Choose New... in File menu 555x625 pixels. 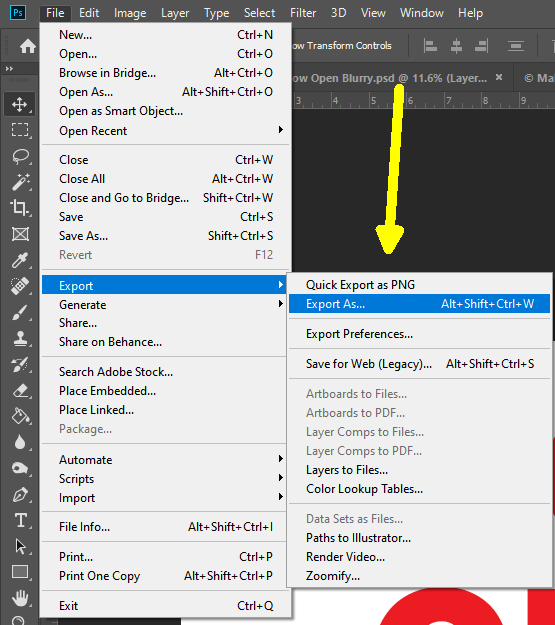167,35
